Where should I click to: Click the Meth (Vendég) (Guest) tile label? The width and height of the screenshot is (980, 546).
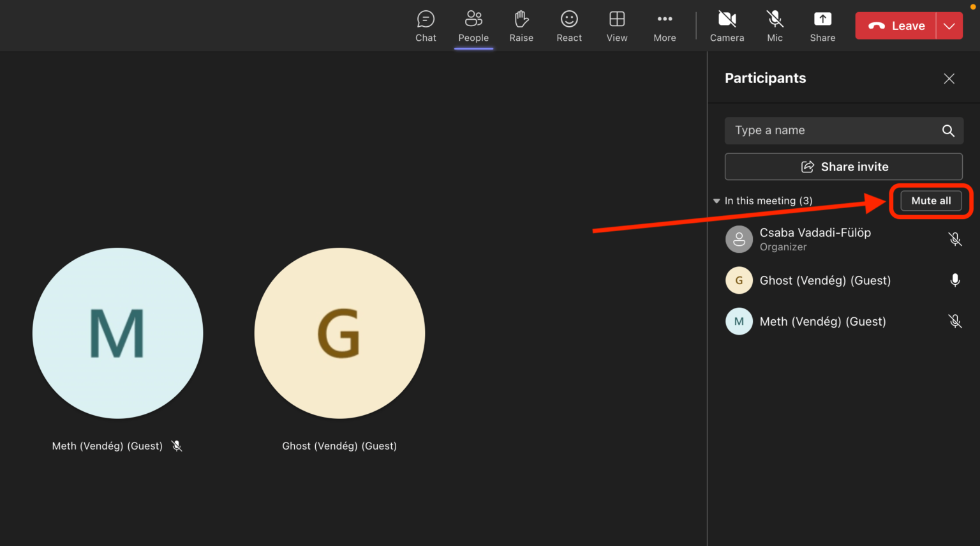coord(107,446)
